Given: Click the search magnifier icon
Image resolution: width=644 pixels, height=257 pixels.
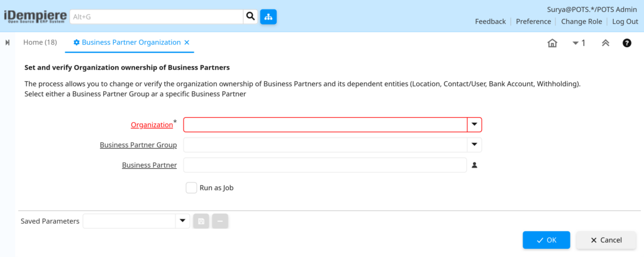Looking at the screenshot, I should [x=250, y=17].
